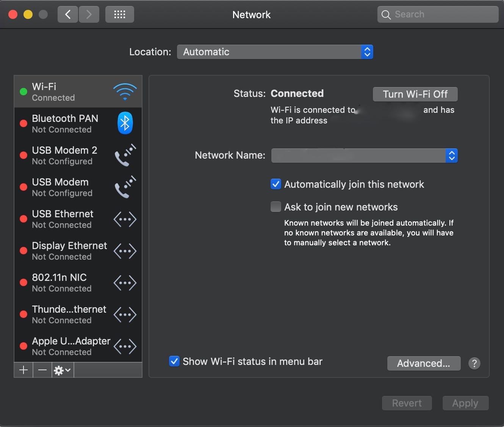Select Apple U...Adapter service
The width and height of the screenshot is (504, 427).
point(78,346)
